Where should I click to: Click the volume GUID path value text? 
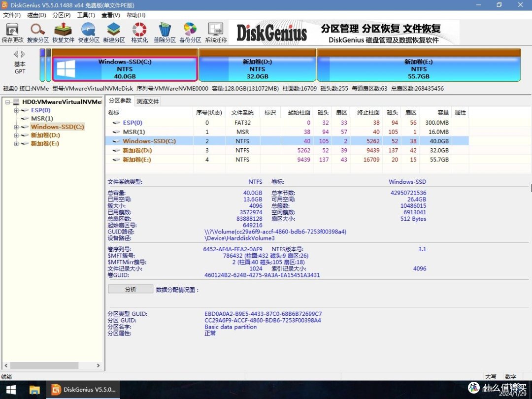coord(275,232)
